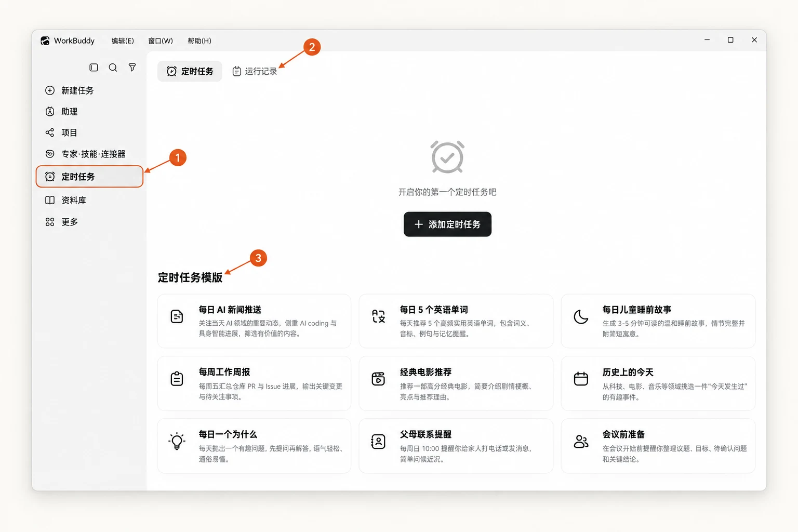Click the filter funnel icon

132,68
